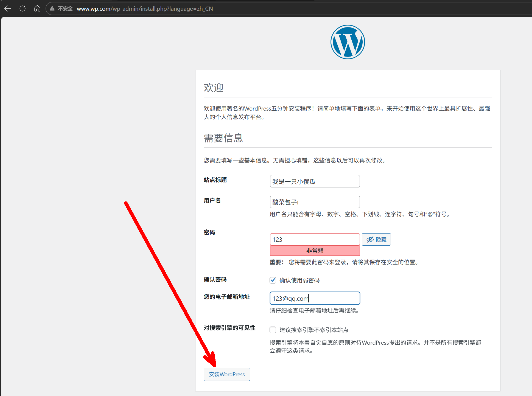Focus the 站点标题 input field

coord(315,181)
